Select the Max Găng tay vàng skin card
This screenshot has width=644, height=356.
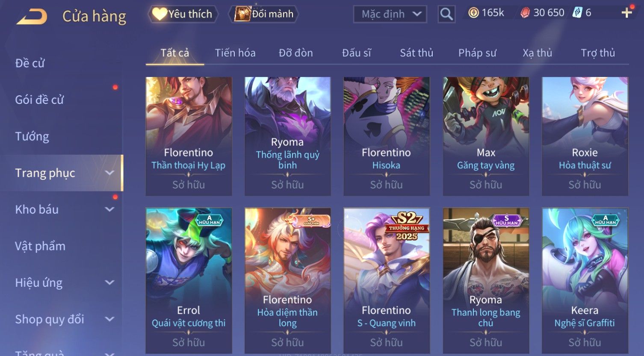click(x=486, y=136)
